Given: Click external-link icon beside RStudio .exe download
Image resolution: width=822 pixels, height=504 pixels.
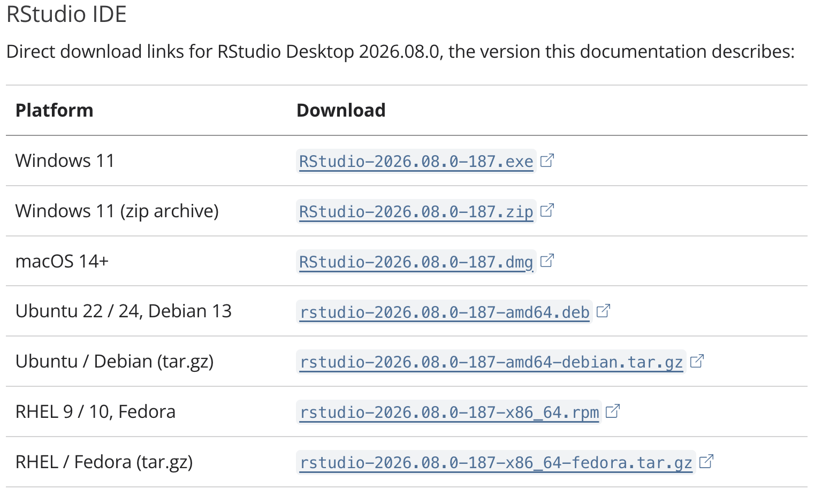Looking at the screenshot, I should click(x=547, y=161).
